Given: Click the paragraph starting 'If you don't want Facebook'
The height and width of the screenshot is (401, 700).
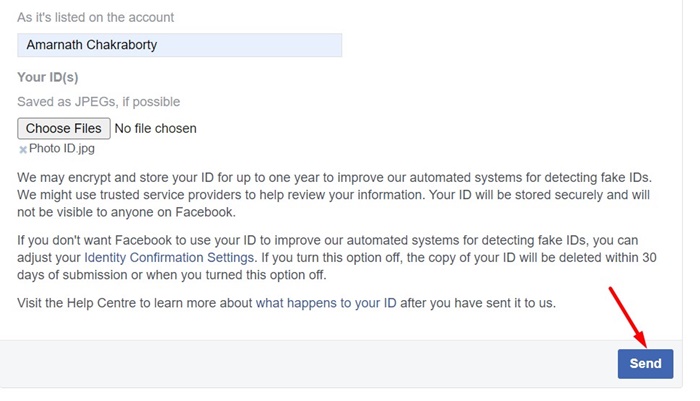Looking at the screenshot, I should click(337, 258).
